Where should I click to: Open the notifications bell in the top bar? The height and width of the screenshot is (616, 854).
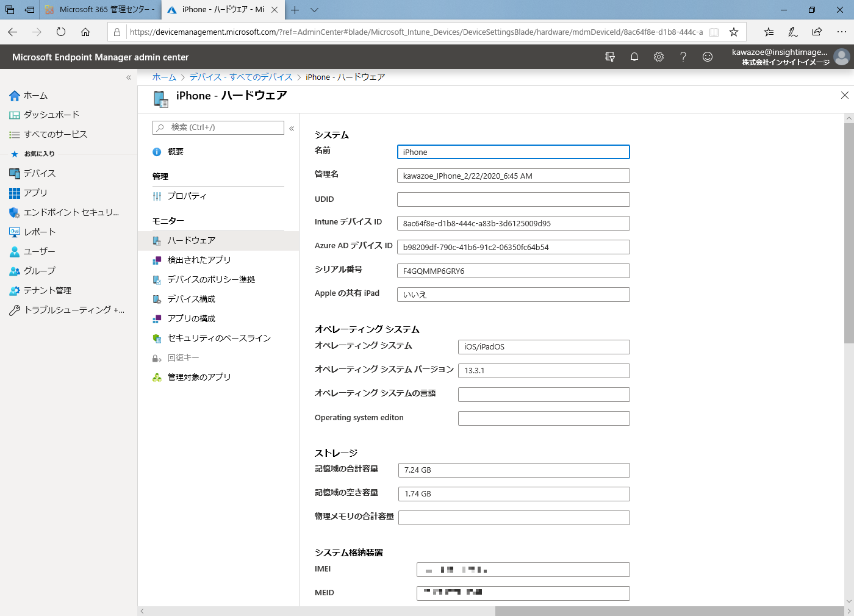tap(634, 56)
